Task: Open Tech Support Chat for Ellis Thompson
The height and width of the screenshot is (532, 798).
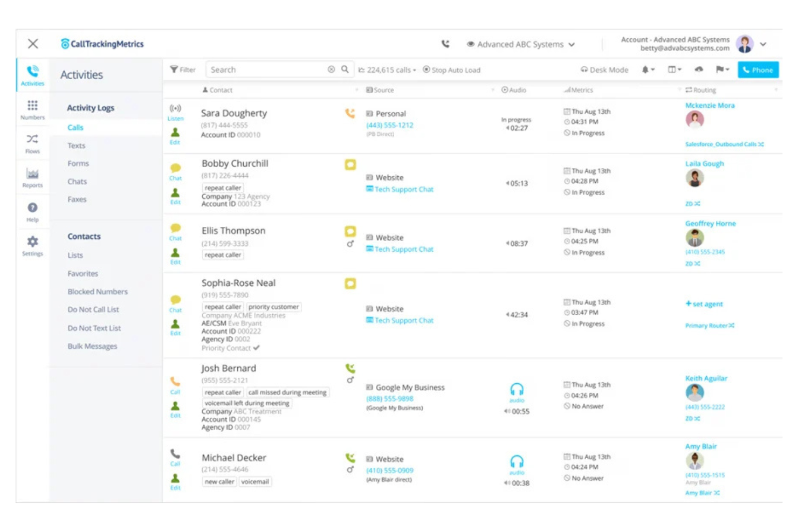Action: point(404,249)
